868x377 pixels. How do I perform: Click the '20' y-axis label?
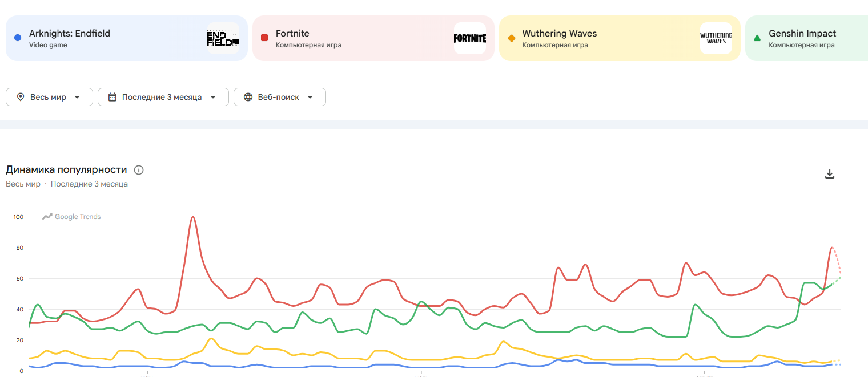coord(19,340)
